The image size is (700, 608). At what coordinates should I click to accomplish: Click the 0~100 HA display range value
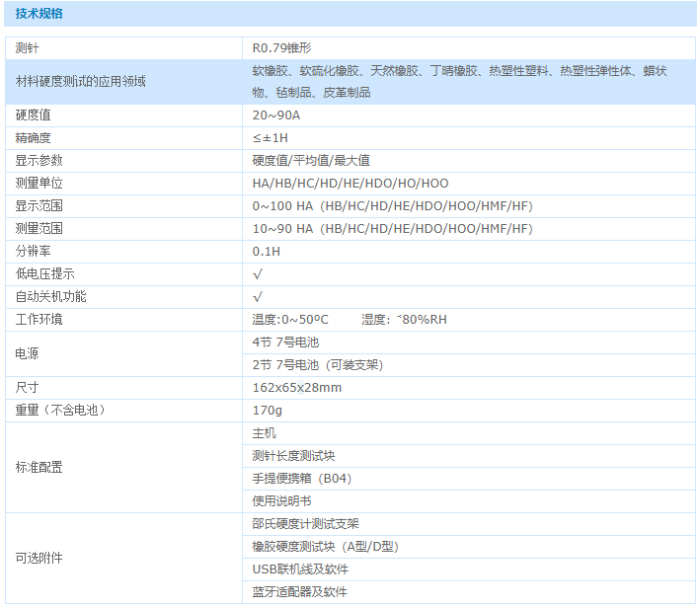pos(392,206)
